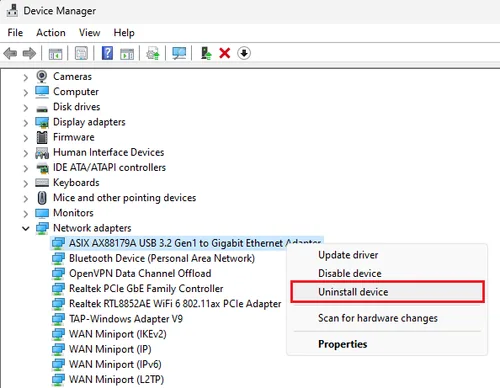Click the Keyboards category icon
This screenshot has height=388, width=500.
42,183
